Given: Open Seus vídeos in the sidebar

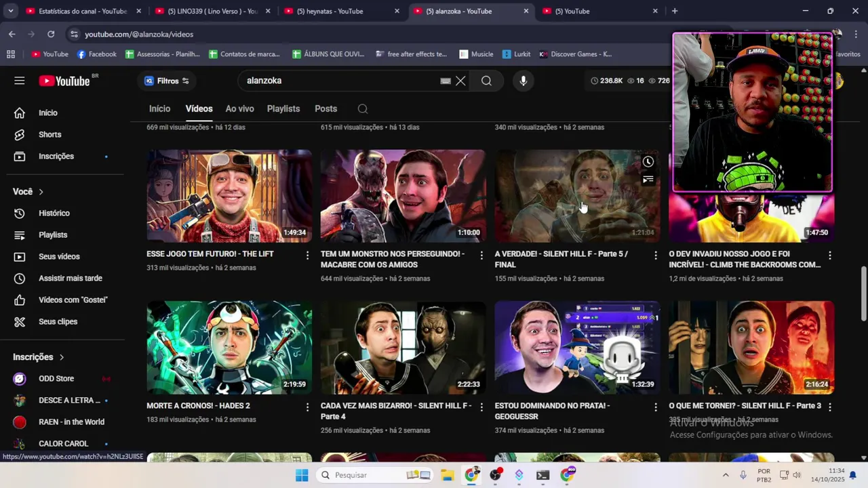Looking at the screenshot, I should tap(59, 257).
